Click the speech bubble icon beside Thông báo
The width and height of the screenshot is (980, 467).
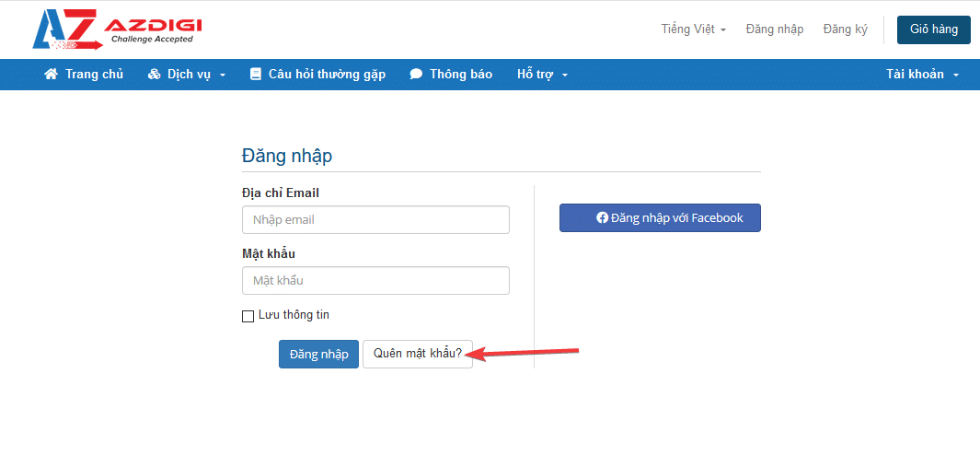(x=416, y=75)
